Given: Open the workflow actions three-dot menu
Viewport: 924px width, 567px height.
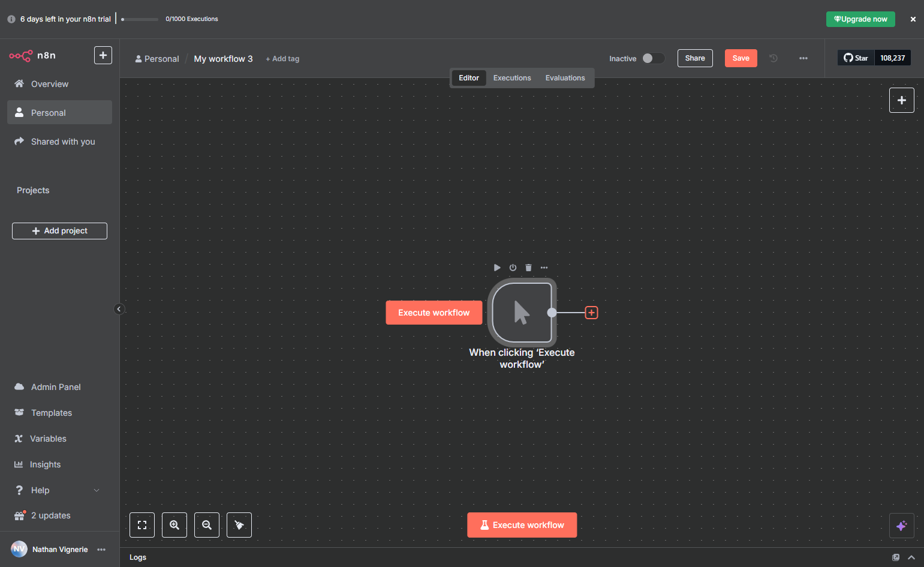Looking at the screenshot, I should (x=803, y=58).
